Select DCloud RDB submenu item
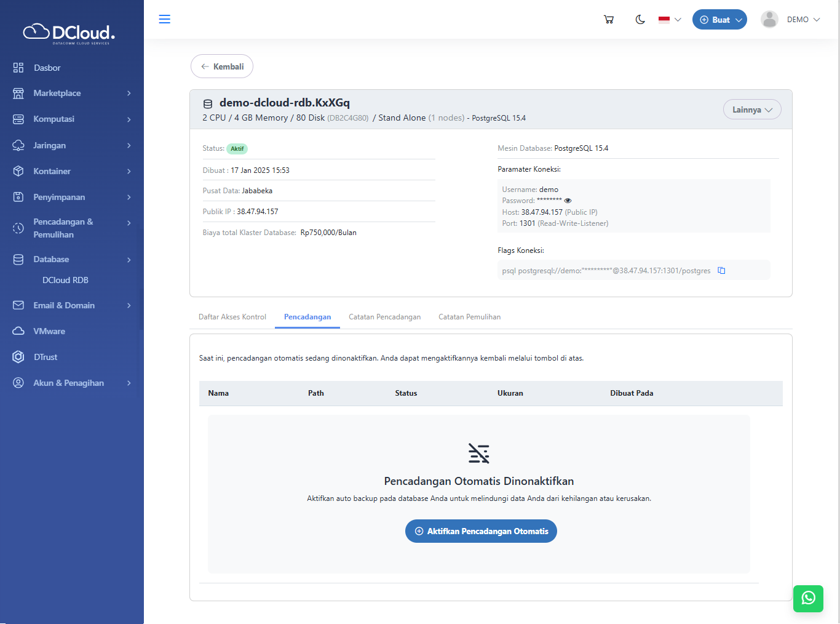This screenshot has width=840, height=624. (x=65, y=280)
